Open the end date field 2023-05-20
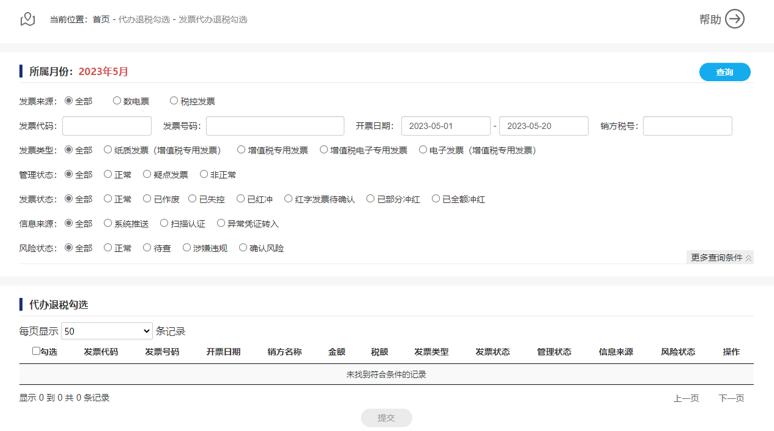 coord(543,126)
